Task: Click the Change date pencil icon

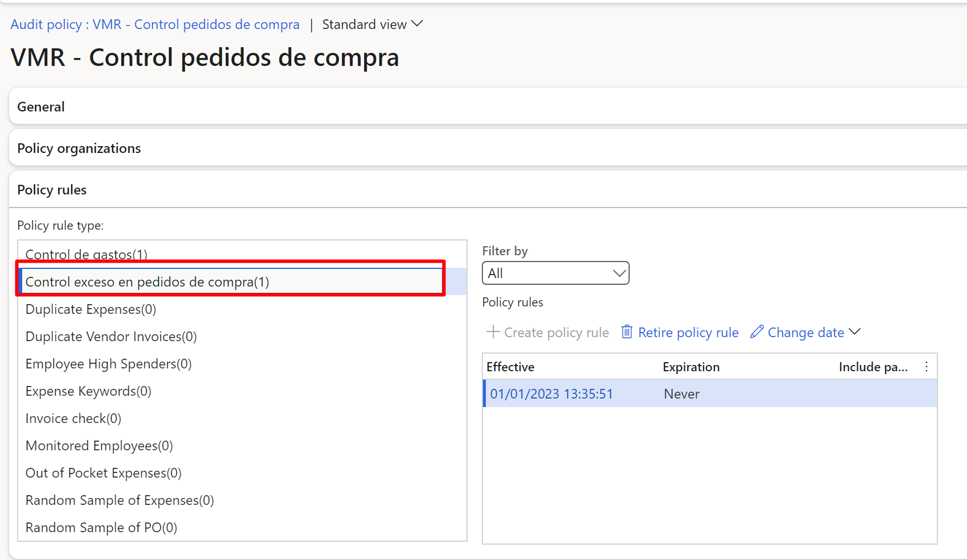Action: coord(757,332)
